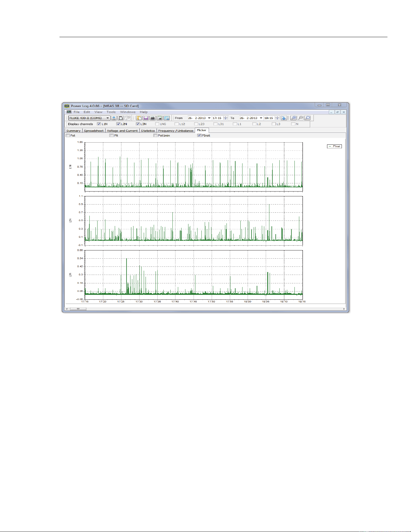This screenshot has width=411, height=532.
Task: Click the L2N graph y-axis label
Action: [x=70, y=221]
